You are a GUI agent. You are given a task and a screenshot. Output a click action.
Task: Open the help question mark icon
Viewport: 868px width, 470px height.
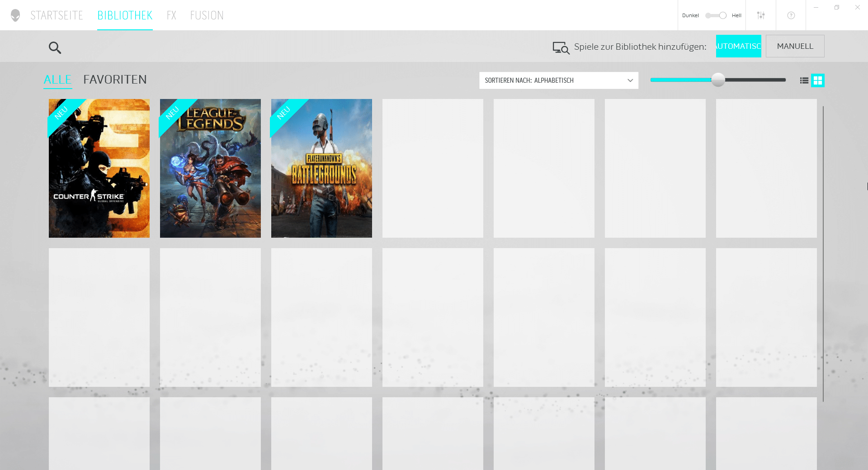(x=791, y=15)
